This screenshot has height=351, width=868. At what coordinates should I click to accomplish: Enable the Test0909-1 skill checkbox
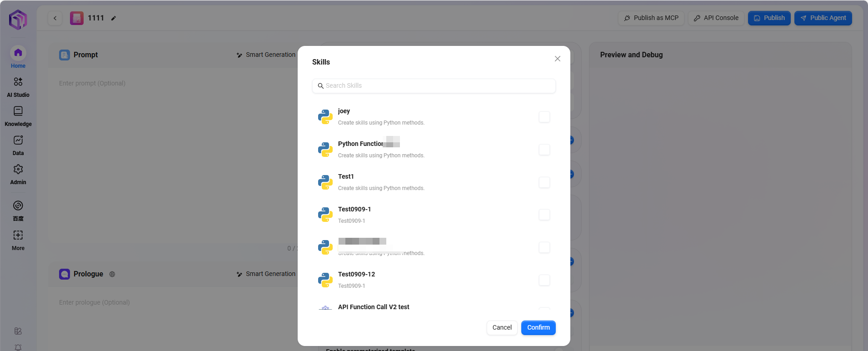point(544,215)
